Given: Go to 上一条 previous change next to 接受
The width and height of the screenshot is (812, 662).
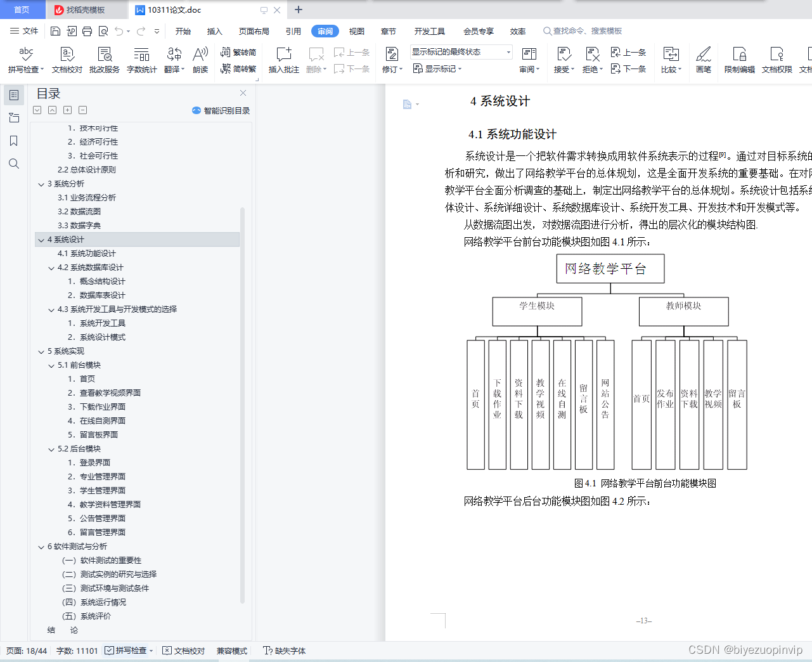Looking at the screenshot, I should point(628,53).
